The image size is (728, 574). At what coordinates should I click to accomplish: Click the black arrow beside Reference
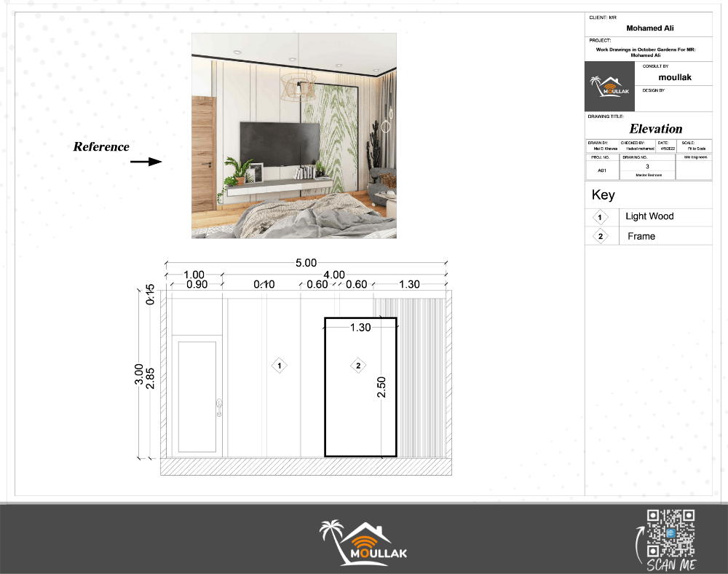[149, 162]
